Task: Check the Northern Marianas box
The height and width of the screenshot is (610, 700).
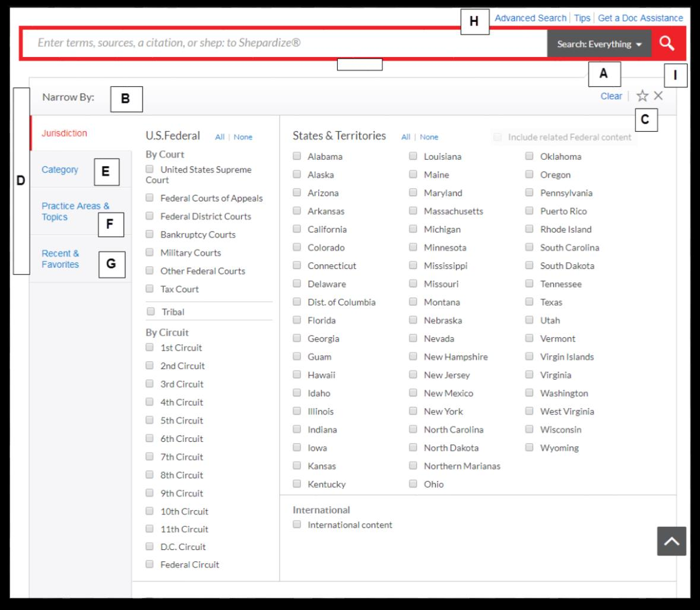Action: (x=413, y=465)
